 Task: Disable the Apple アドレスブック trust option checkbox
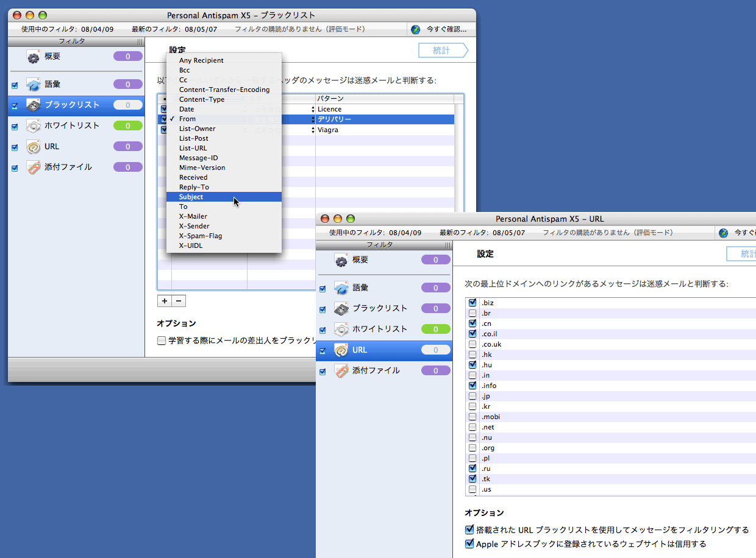pos(469,543)
